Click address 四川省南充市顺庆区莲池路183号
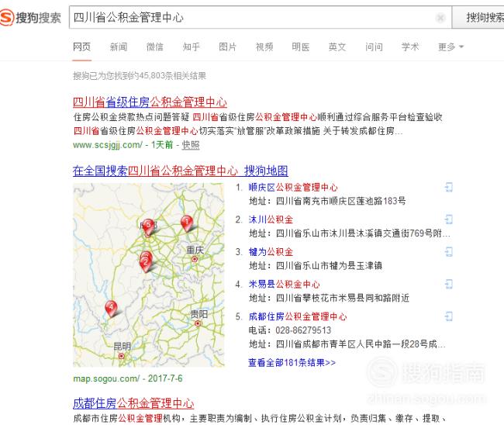504x425 pixels. click(x=340, y=201)
